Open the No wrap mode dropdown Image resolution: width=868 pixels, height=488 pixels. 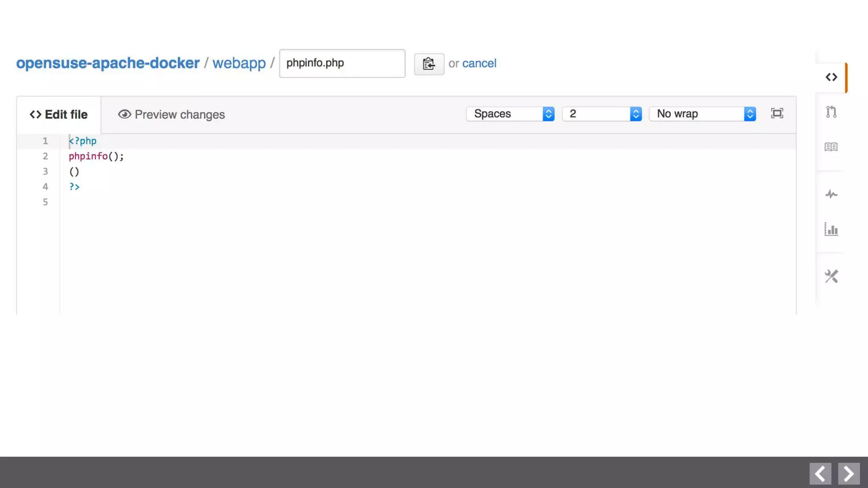[703, 114]
